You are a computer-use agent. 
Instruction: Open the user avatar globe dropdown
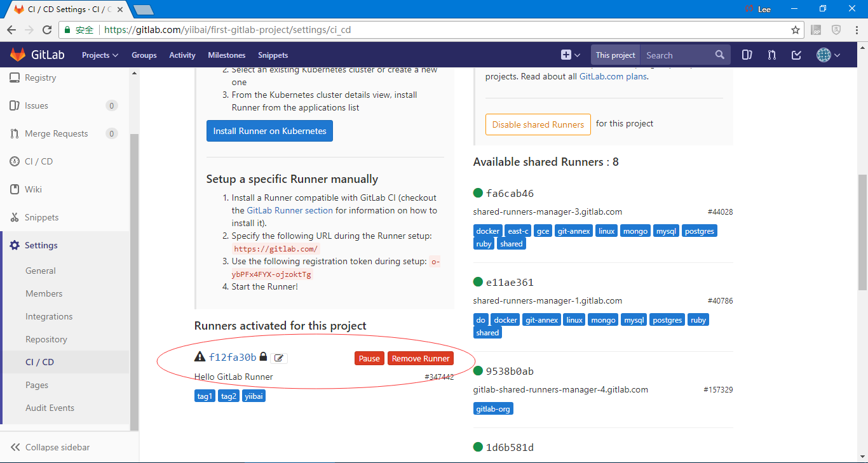tap(828, 55)
